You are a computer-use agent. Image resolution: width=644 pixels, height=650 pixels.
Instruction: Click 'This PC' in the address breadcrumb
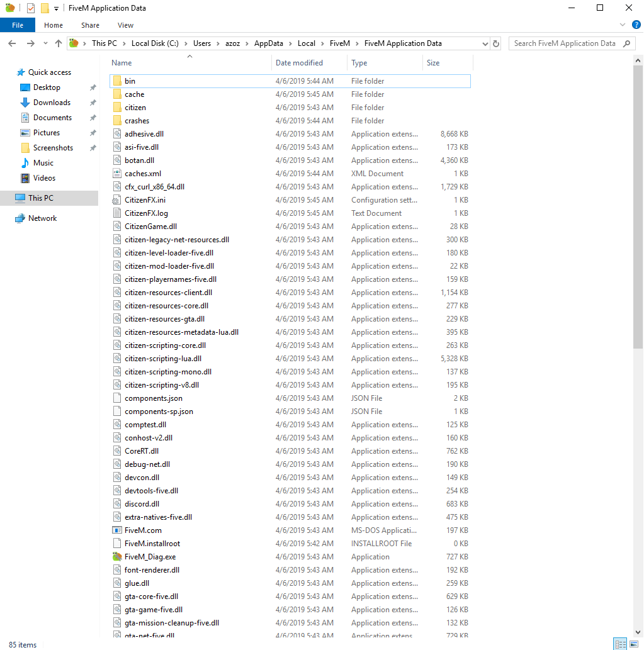104,43
